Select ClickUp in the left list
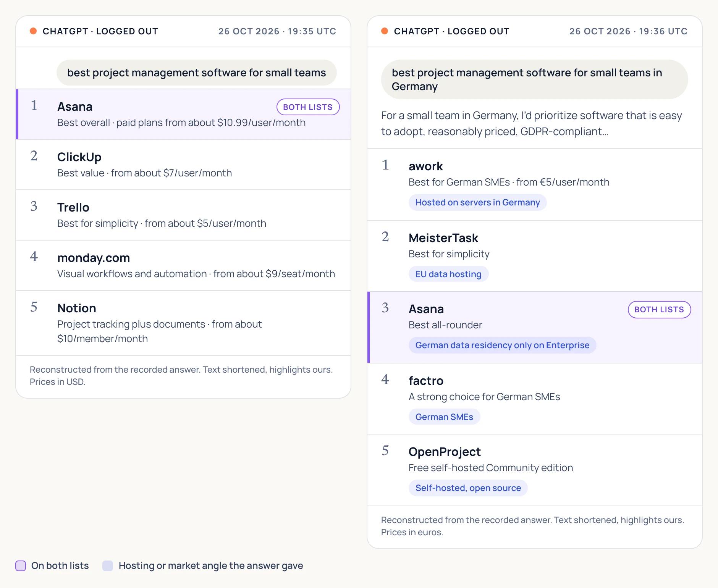The height and width of the screenshot is (588, 718). pos(183,165)
